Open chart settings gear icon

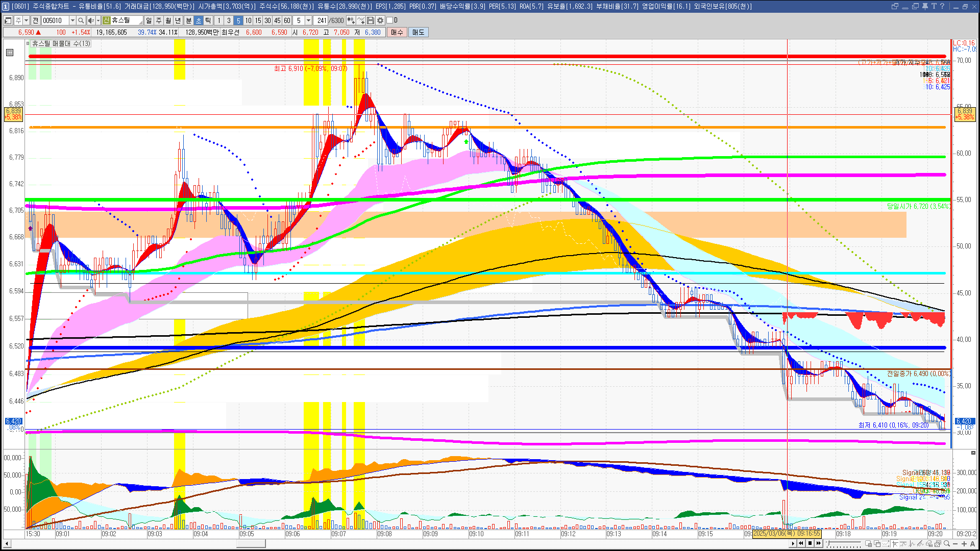[x=380, y=20]
